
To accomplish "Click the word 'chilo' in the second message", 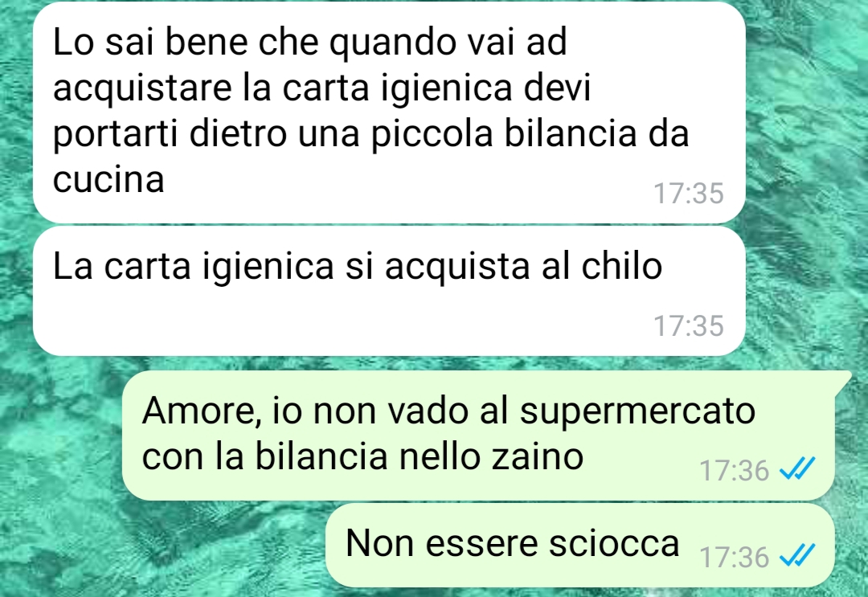I will pyautogui.click(x=621, y=266).
